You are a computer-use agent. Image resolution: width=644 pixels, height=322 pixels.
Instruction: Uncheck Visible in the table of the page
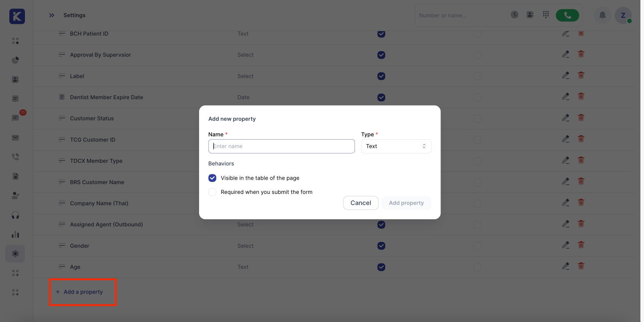click(212, 178)
